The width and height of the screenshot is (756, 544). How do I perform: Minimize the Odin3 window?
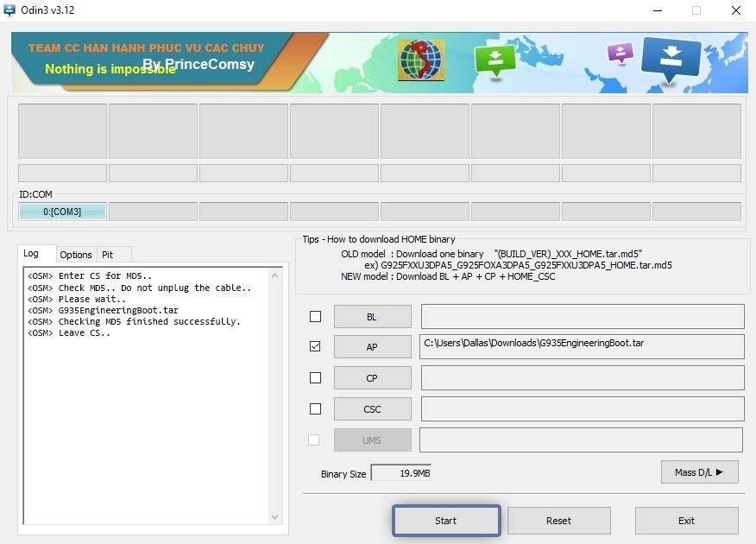(x=658, y=10)
